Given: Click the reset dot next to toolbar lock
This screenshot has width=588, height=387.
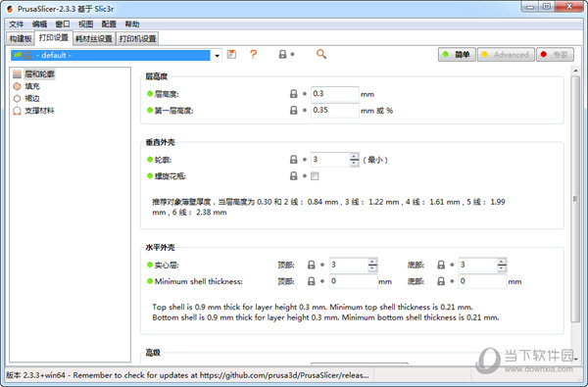Looking at the screenshot, I should point(292,54).
